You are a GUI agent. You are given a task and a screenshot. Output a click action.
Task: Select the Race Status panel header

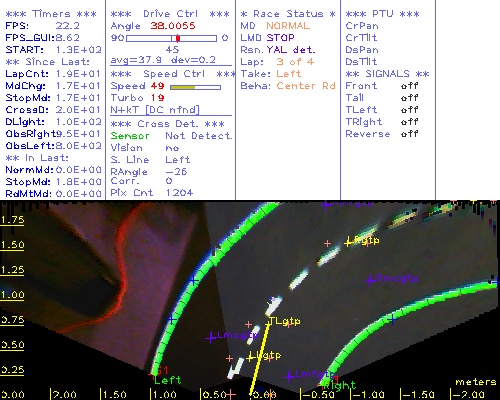pyautogui.click(x=288, y=14)
